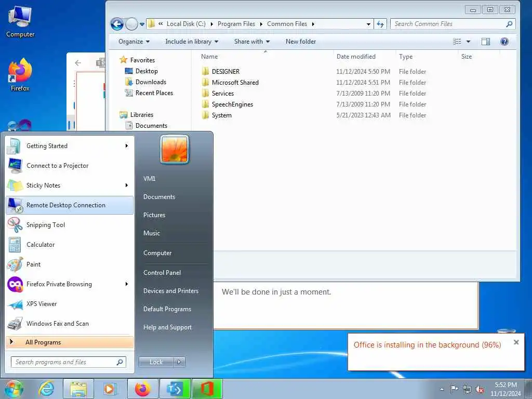Open Pictures from Start menu
532x399 pixels.
(154, 215)
